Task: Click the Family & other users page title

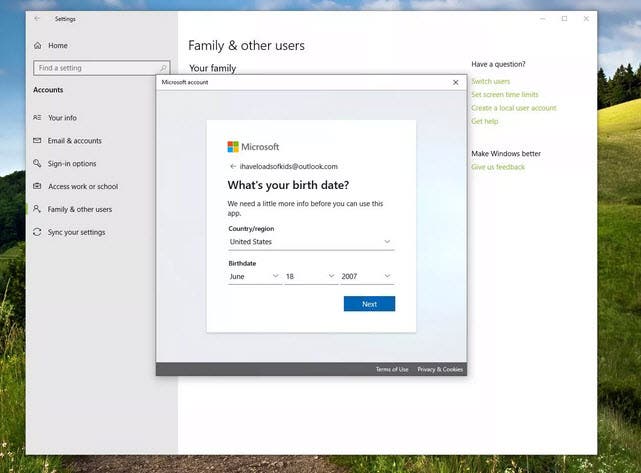Action: (x=247, y=45)
